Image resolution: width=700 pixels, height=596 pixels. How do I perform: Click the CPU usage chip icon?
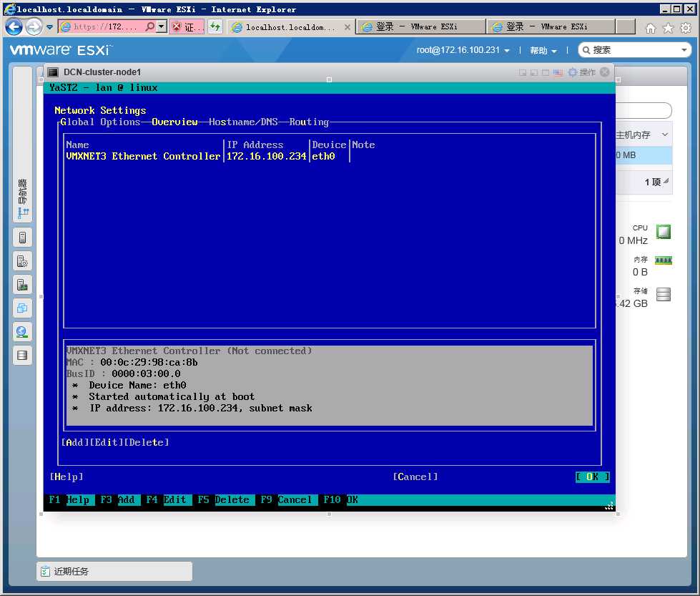664,231
